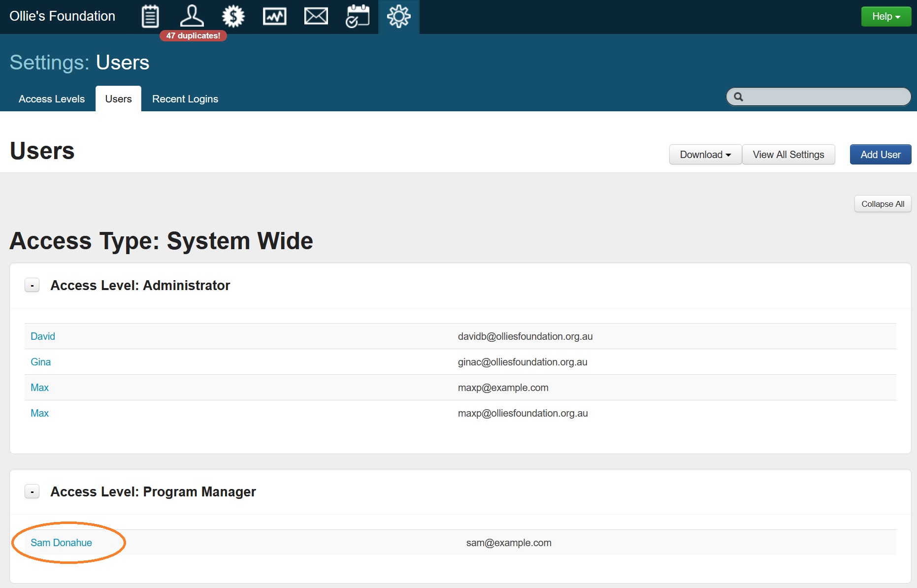Open the Download dropdown
Viewport: 917px width, 588px height.
705,155
